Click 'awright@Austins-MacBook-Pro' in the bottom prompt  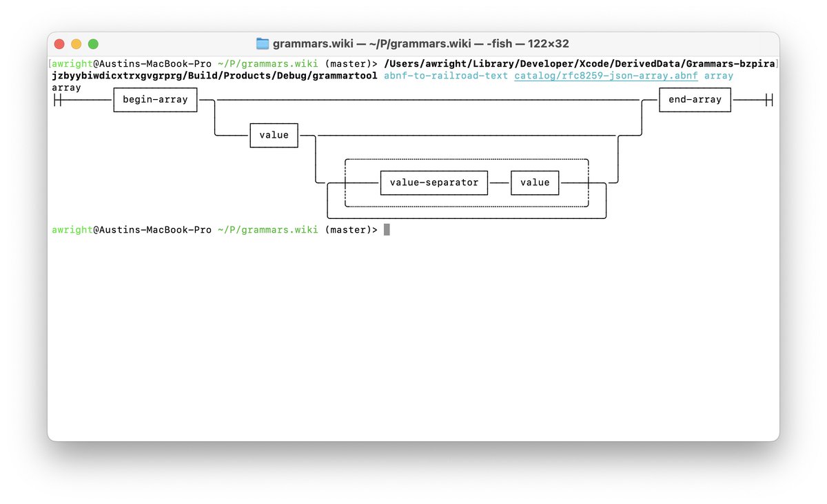coord(132,229)
